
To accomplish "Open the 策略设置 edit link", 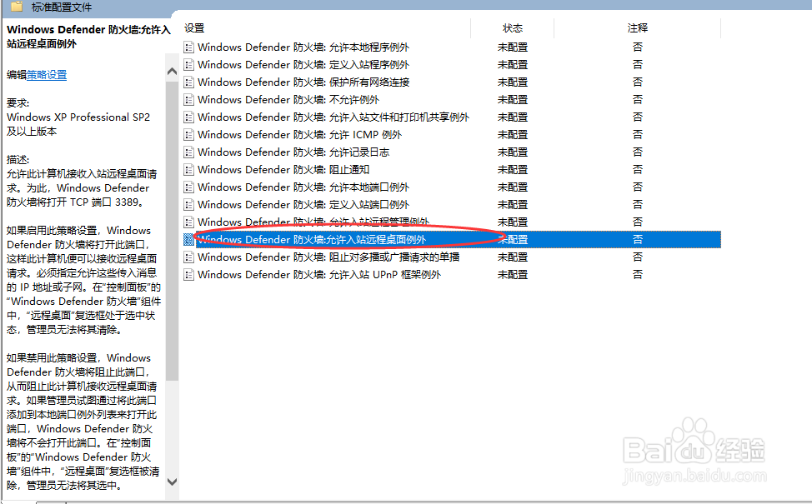I will (47, 75).
